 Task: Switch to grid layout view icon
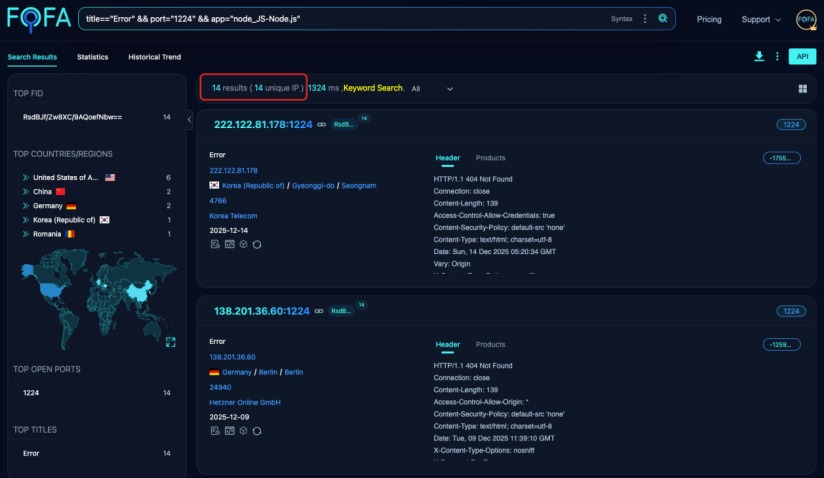coord(802,89)
